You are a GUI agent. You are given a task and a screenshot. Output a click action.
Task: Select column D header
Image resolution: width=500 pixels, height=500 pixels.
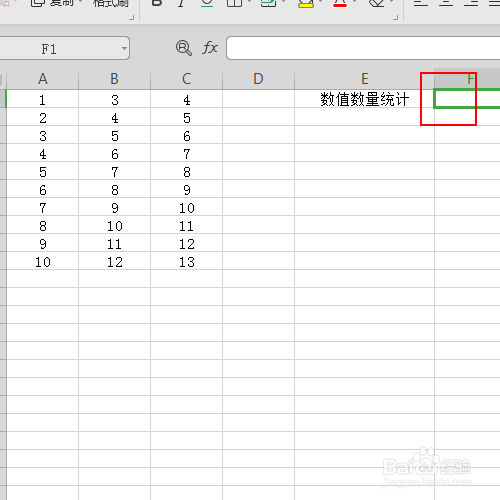(258, 79)
